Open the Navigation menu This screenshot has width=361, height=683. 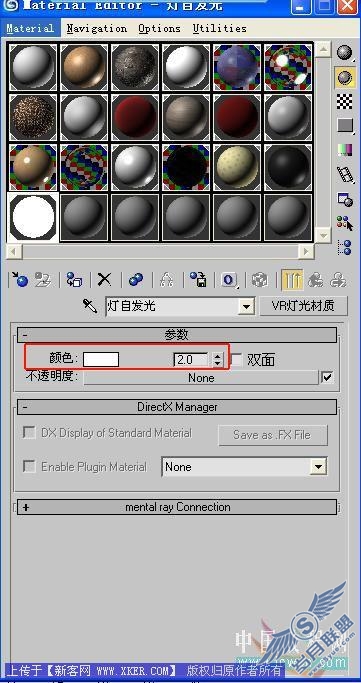click(97, 29)
